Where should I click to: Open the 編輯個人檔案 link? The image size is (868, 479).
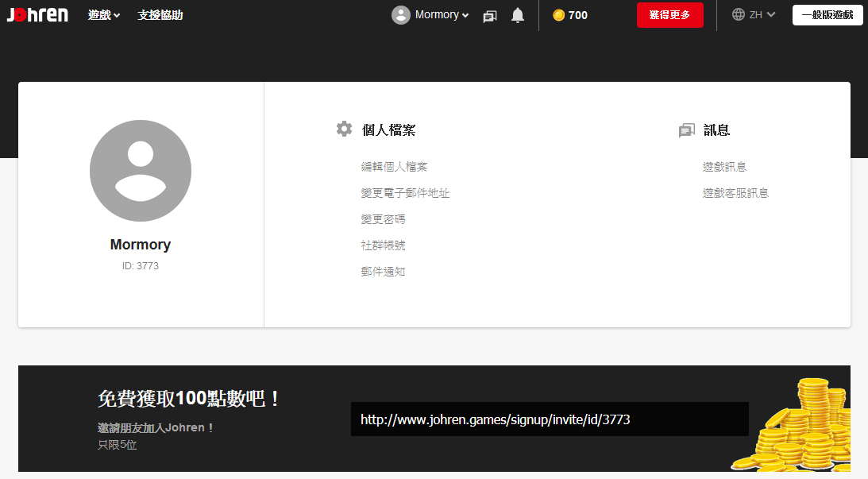coord(394,167)
